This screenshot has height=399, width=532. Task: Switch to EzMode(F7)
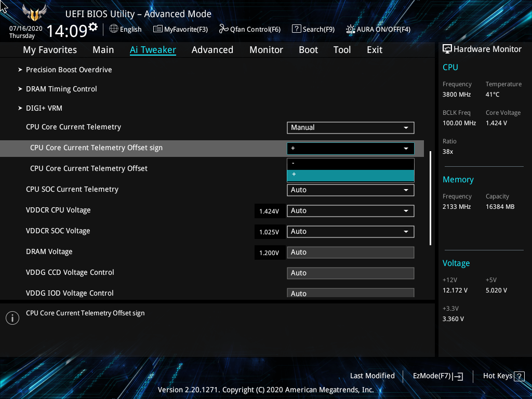(432, 376)
